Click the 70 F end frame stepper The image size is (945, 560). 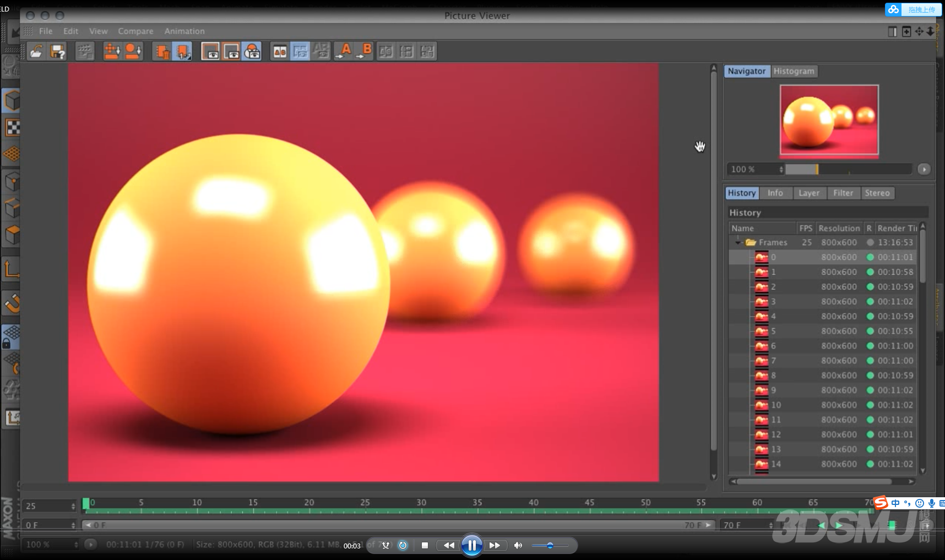tap(770, 525)
